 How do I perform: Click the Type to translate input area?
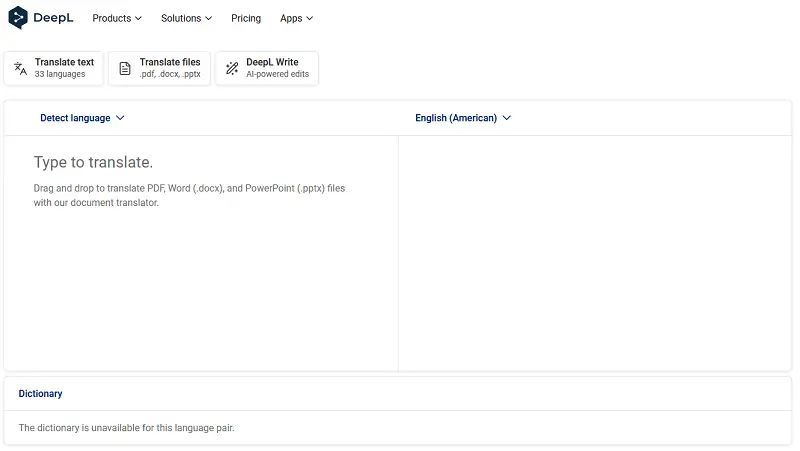point(201,253)
